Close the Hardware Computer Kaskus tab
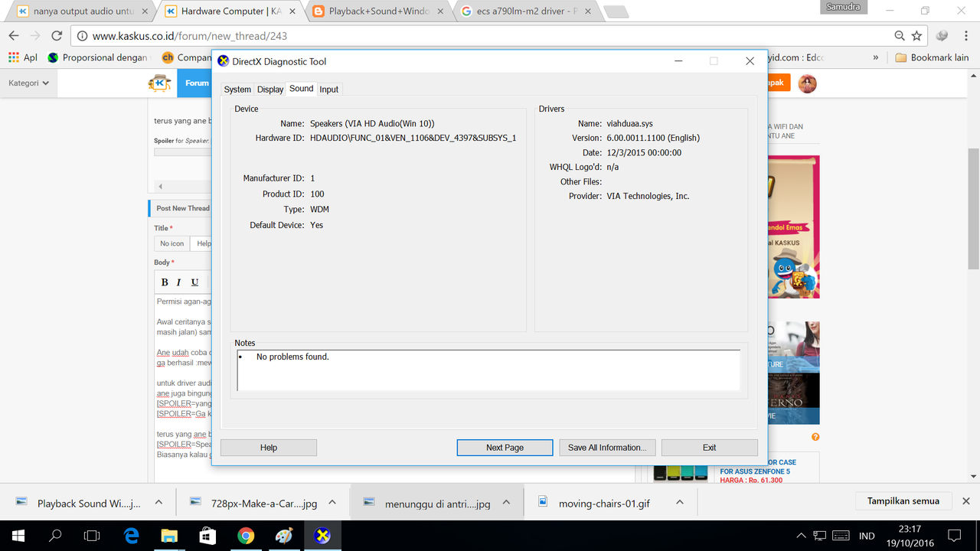The width and height of the screenshot is (980, 551). [292, 11]
